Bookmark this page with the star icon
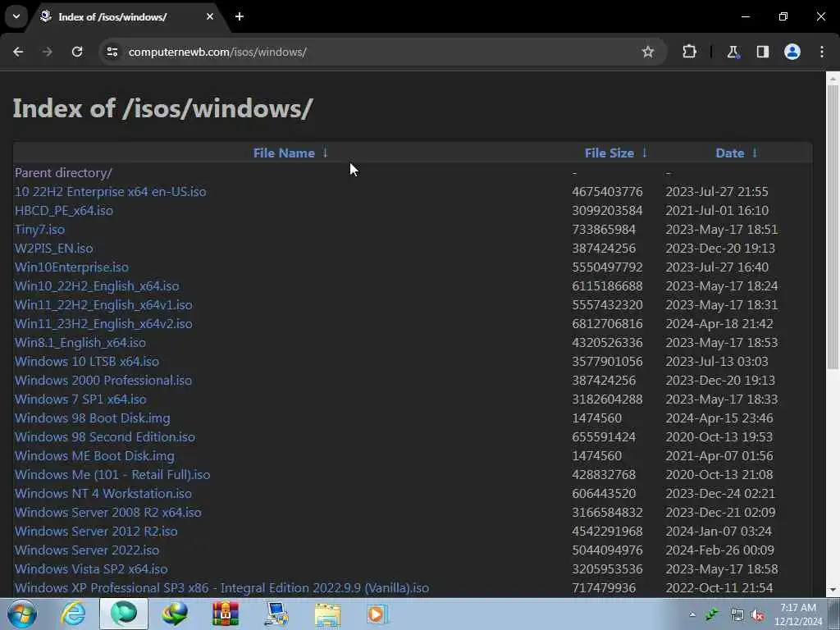 click(x=648, y=52)
